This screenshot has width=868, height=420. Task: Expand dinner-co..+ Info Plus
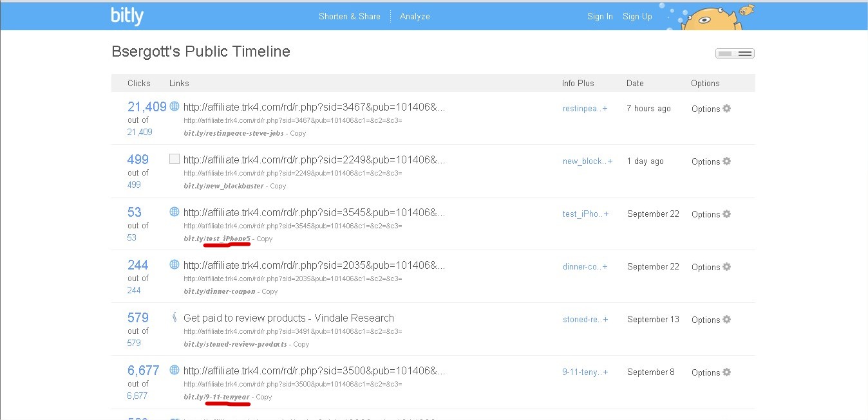tap(586, 267)
